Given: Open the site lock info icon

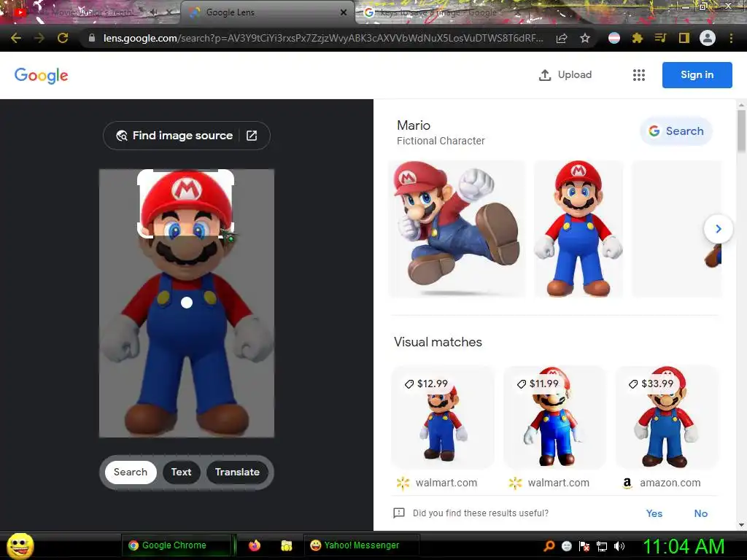Looking at the screenshot, I should pyautogui.click(x=91, y=38).
